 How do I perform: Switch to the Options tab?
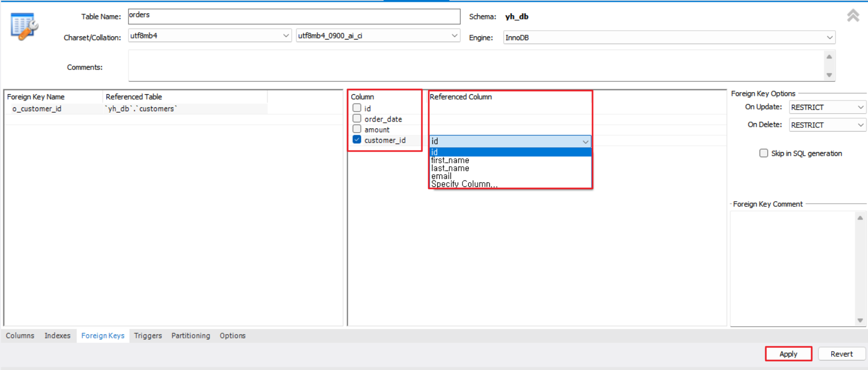233,336
